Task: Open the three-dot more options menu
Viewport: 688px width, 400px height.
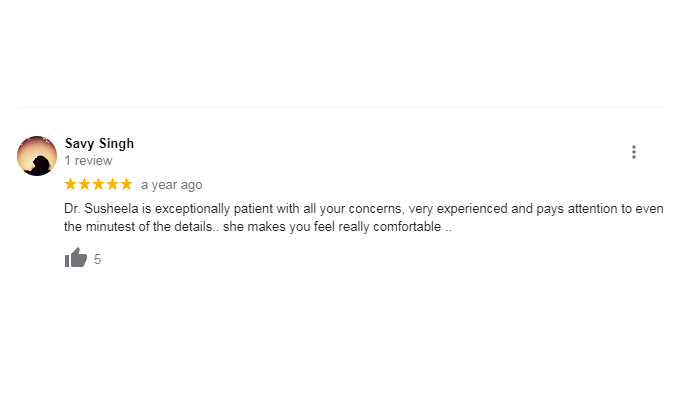Action: [x=634, y=152]
